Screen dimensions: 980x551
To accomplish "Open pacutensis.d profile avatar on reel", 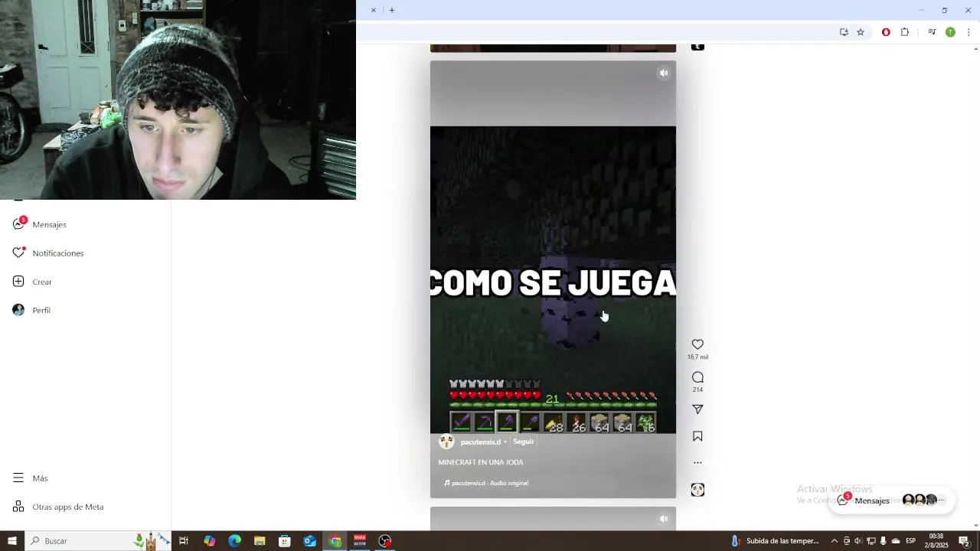I will tap(446, 442).
